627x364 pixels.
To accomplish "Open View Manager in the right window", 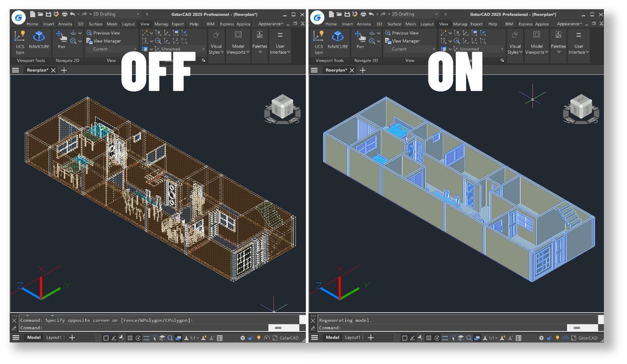I will pyautogui.click(x=405, y=41).
